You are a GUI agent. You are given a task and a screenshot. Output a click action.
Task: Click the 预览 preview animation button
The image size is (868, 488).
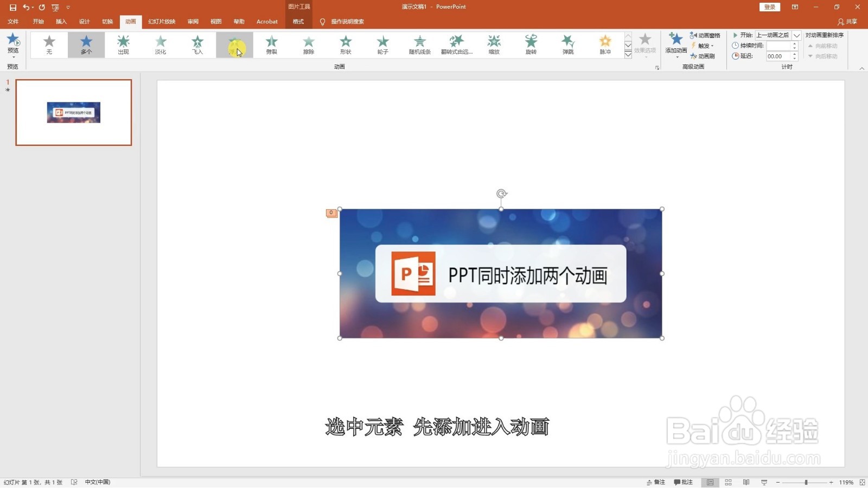coord(13,45)
